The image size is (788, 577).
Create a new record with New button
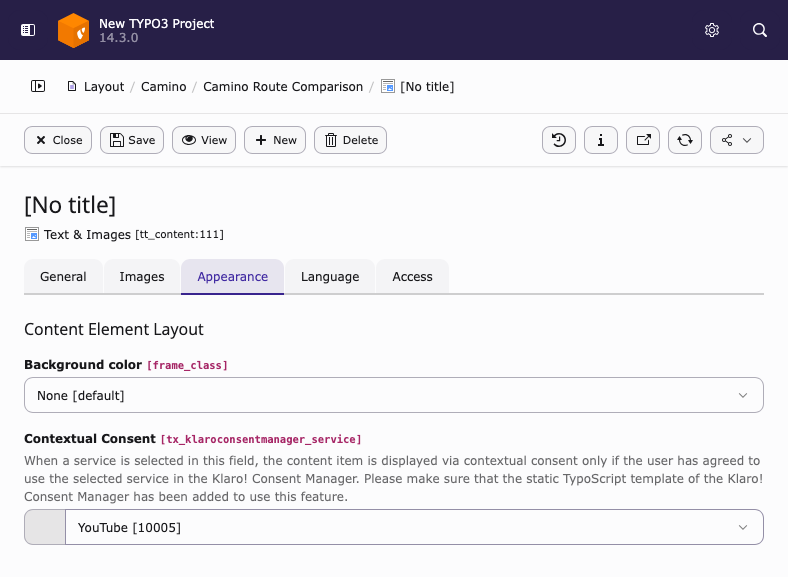point(275,140)
